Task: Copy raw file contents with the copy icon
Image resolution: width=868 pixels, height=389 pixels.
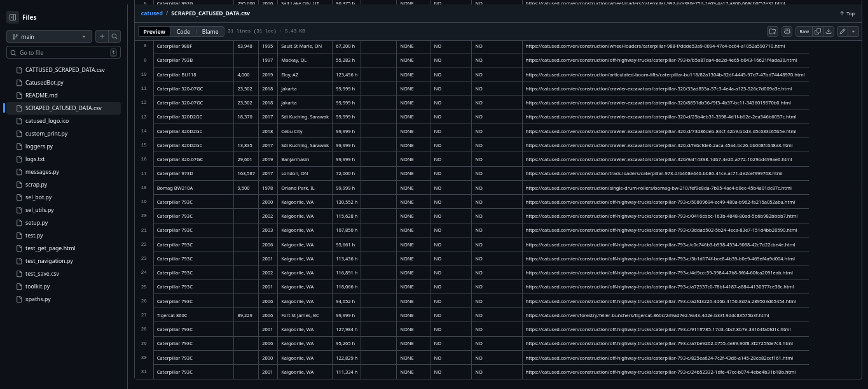Action: tap(817, 31)
